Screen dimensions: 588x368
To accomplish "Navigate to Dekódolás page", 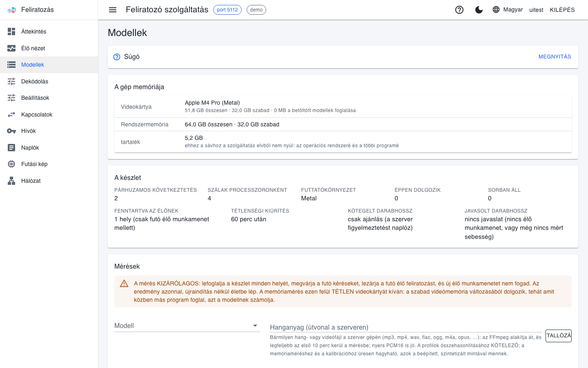I will [49, 81].
